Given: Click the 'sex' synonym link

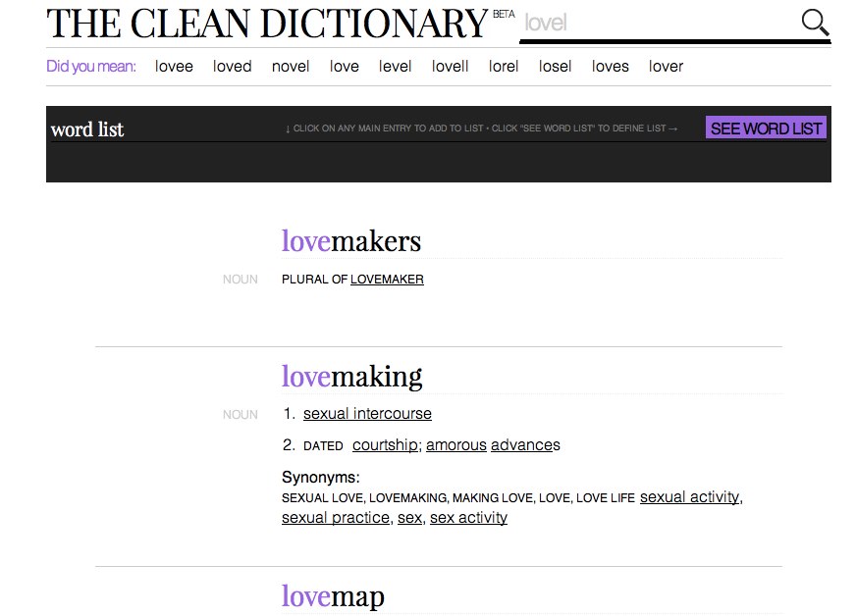Looking at the screenshot, I should click(409, 517).
